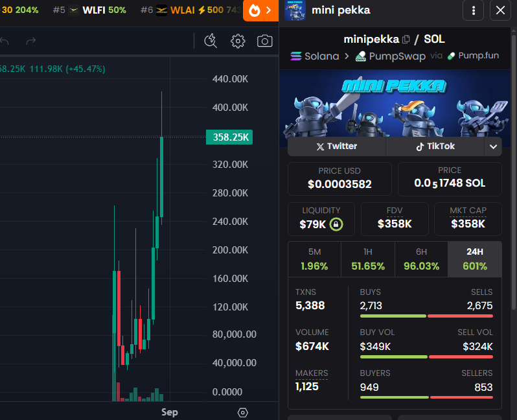Screen dimensions: 517x420
Task: Click the MKT CAP $358K box
Action: (468, 219)
